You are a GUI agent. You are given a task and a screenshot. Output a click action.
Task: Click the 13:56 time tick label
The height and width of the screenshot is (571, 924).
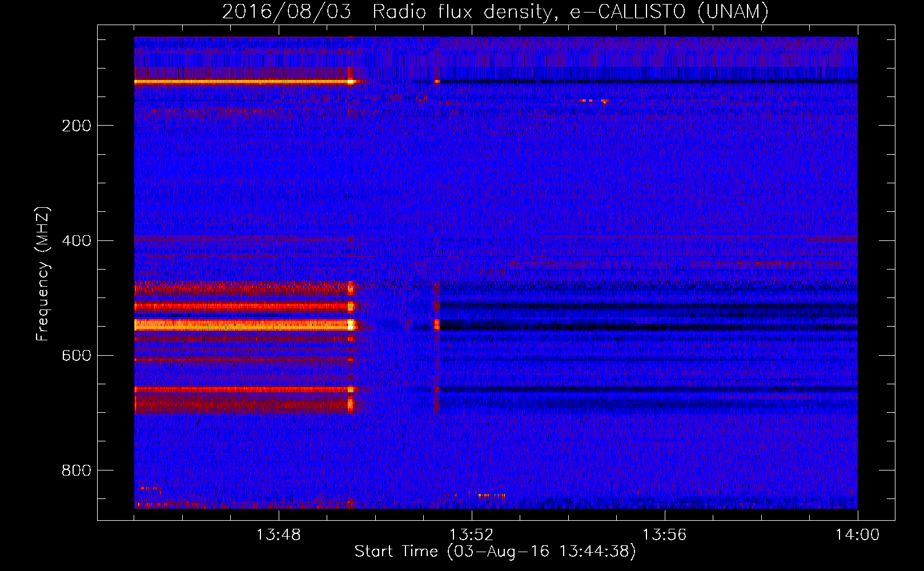pos(664,535)
